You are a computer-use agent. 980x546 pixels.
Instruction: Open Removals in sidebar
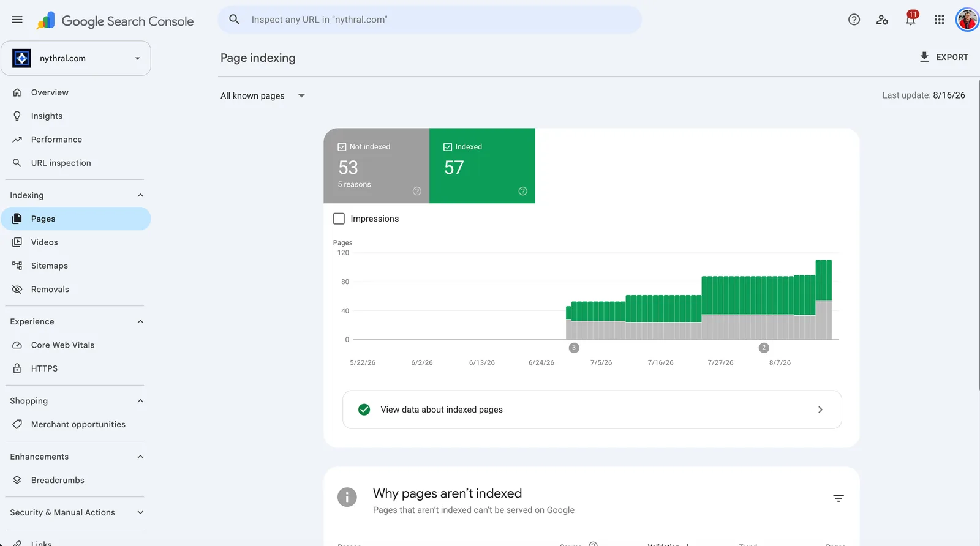pos(76,289)
